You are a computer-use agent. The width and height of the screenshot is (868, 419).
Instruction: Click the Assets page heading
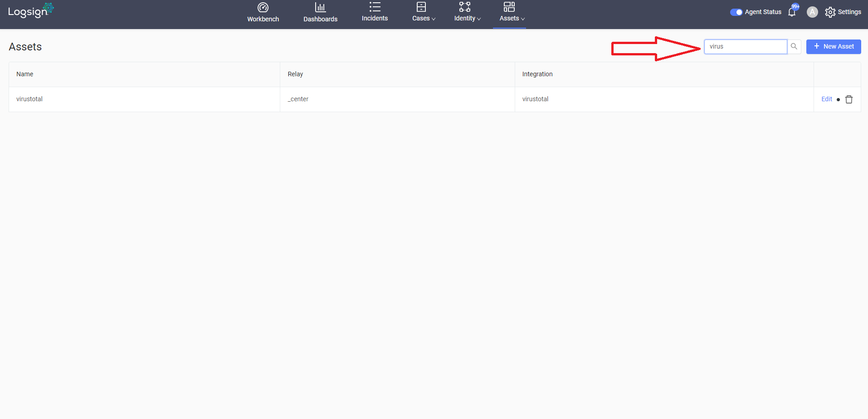(25, 47)
